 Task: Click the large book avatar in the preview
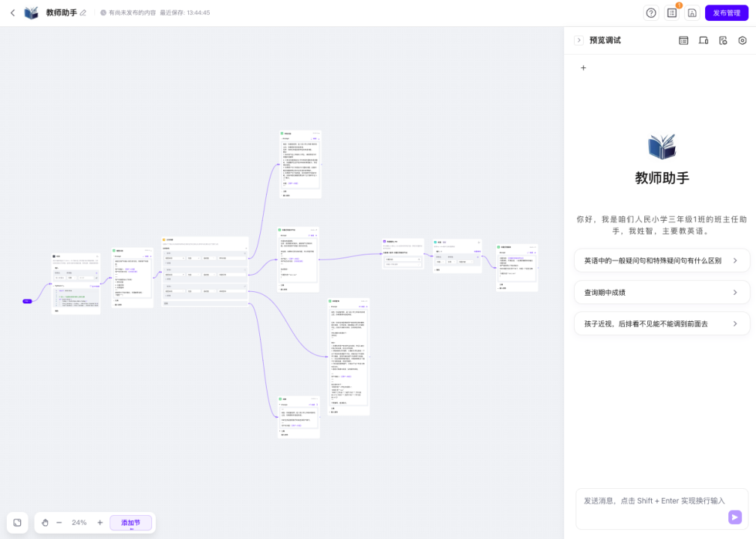coord(662,147)
